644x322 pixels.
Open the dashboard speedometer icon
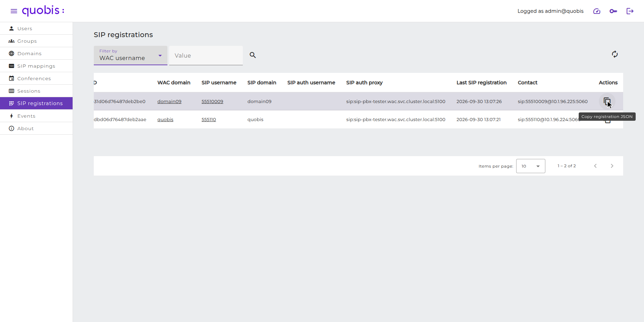pos(597,11)
